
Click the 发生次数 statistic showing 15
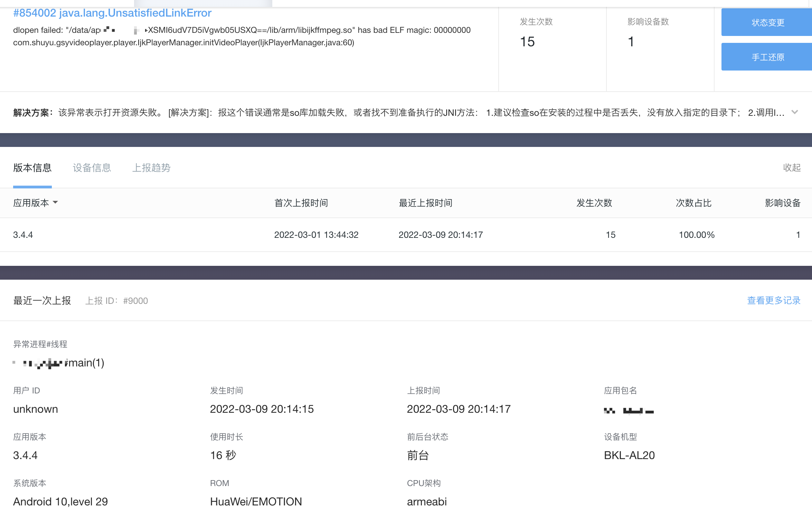pos(527,42)
